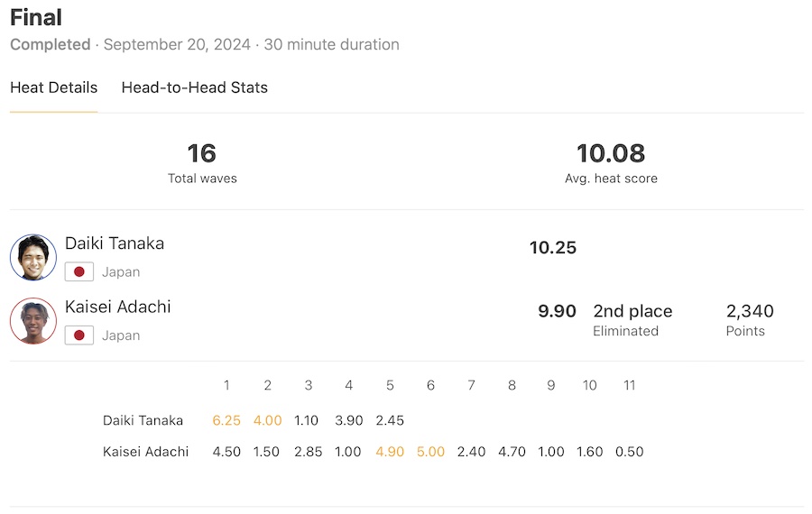812x514 pixels.
Task: Click wave column header number 11
Action: click(630, 385)
